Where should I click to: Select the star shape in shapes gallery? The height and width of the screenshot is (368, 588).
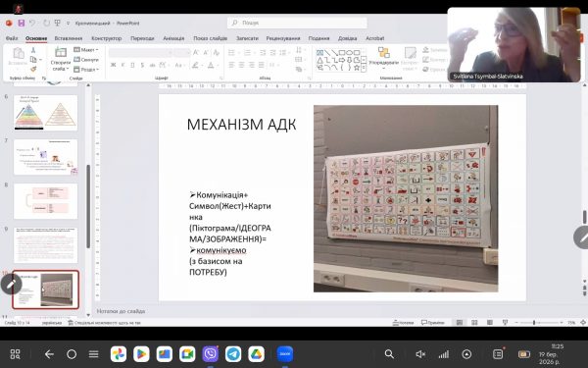tap(357, 68)
